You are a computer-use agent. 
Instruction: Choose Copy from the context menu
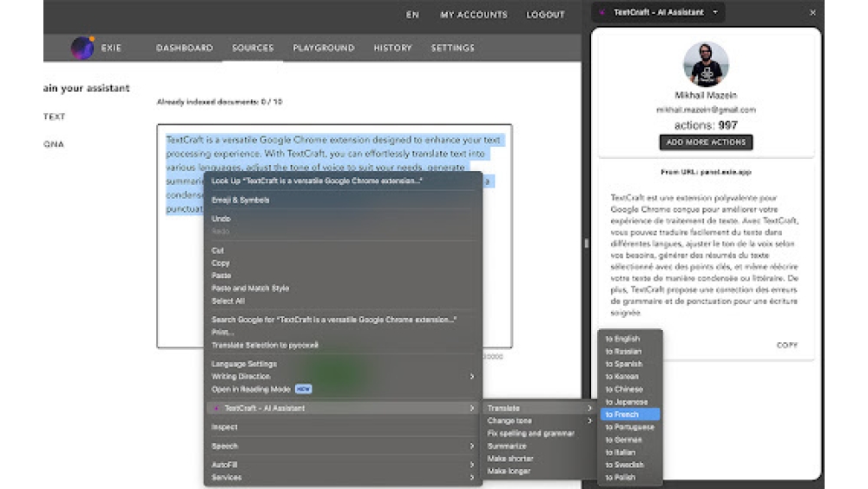343,263
